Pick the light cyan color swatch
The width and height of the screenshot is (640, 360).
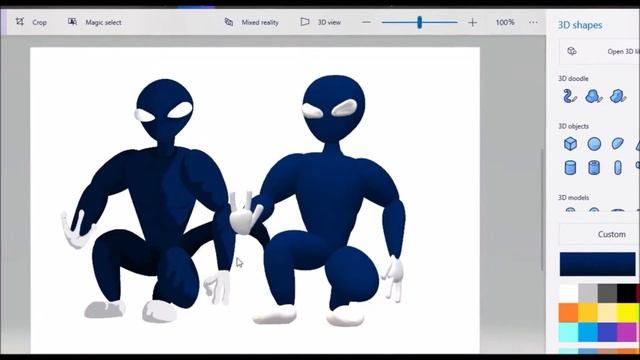pos(569,332)
